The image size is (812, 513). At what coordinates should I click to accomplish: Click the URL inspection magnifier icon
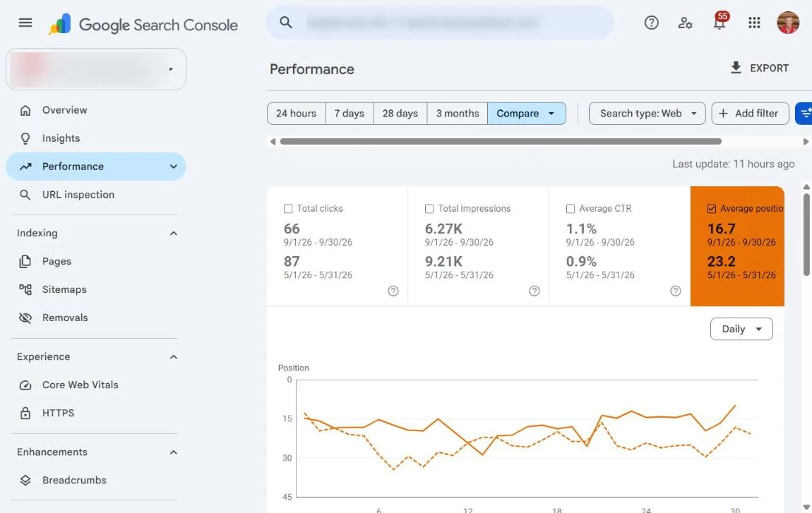pyautogui.click(x=25, y=195)
